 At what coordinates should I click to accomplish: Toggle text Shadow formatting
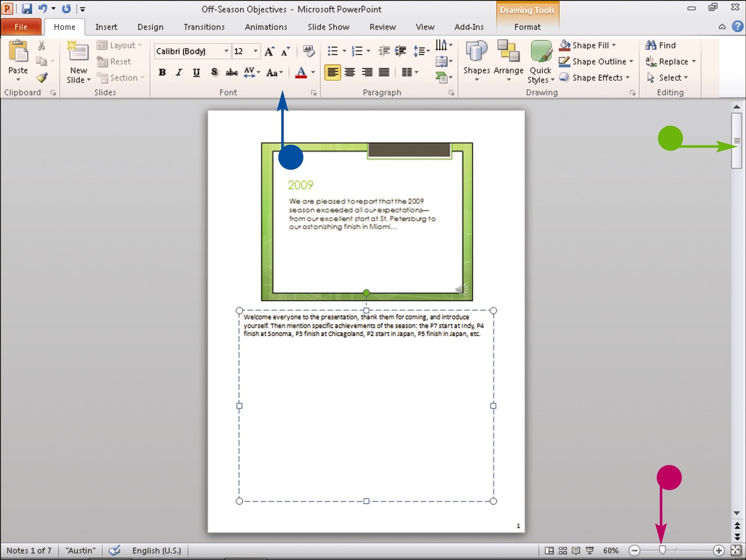[214, 72]
